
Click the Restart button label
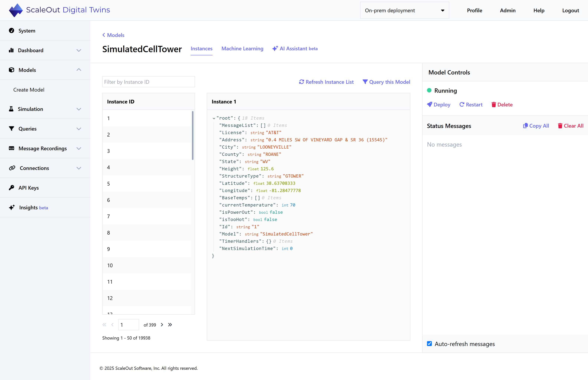pyautogui.click(x=474, y=105)
